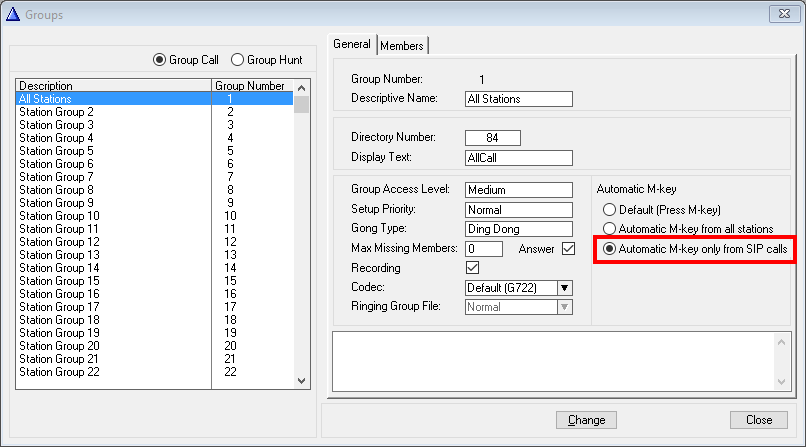Image resolution: width=806 pixels, height=447 pixels.
Task: Click the Descriptive Name field
Action: tap(519, 99)
